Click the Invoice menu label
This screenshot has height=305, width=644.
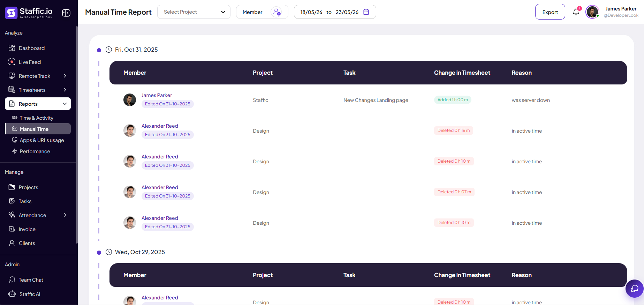(x=27, y=229)
